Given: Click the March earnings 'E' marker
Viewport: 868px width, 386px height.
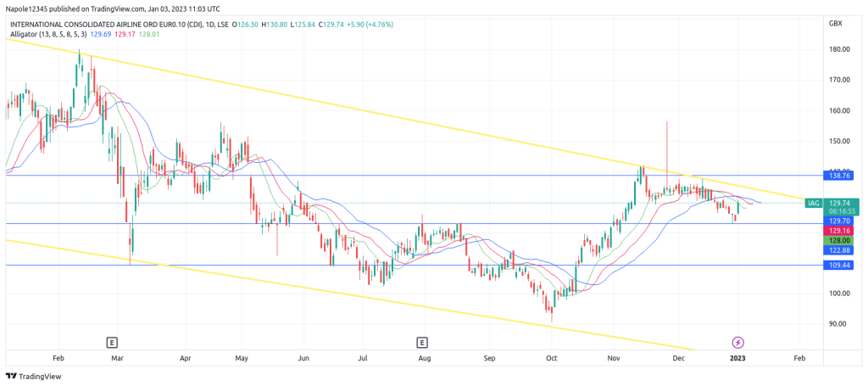Looking at the screenshot, I should 113,342.
